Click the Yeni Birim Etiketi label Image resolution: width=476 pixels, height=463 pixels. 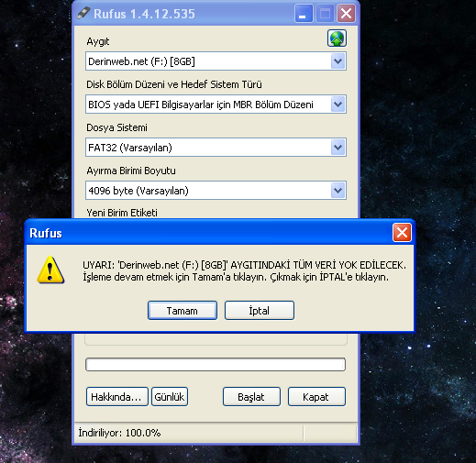(122, 213)
